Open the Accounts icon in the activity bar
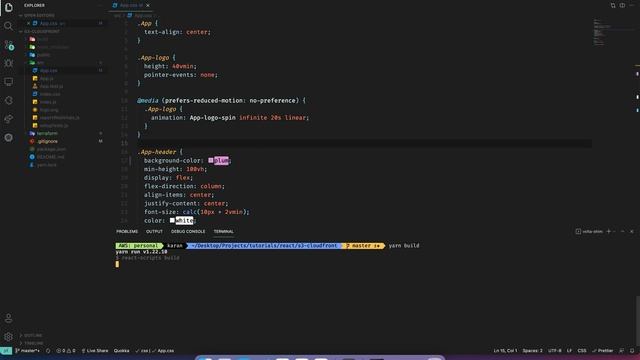 coord(9,318)
